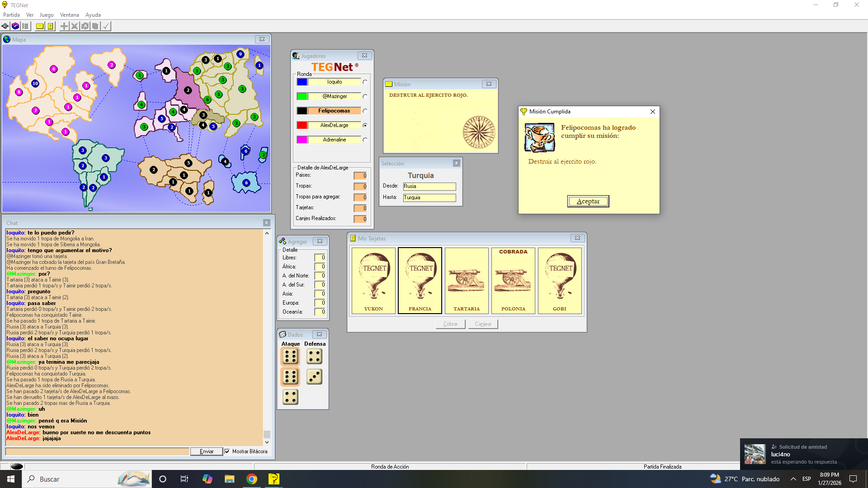
Task: Click the crossed swords attack toolbar icon
Action: [x=75, y=26]
